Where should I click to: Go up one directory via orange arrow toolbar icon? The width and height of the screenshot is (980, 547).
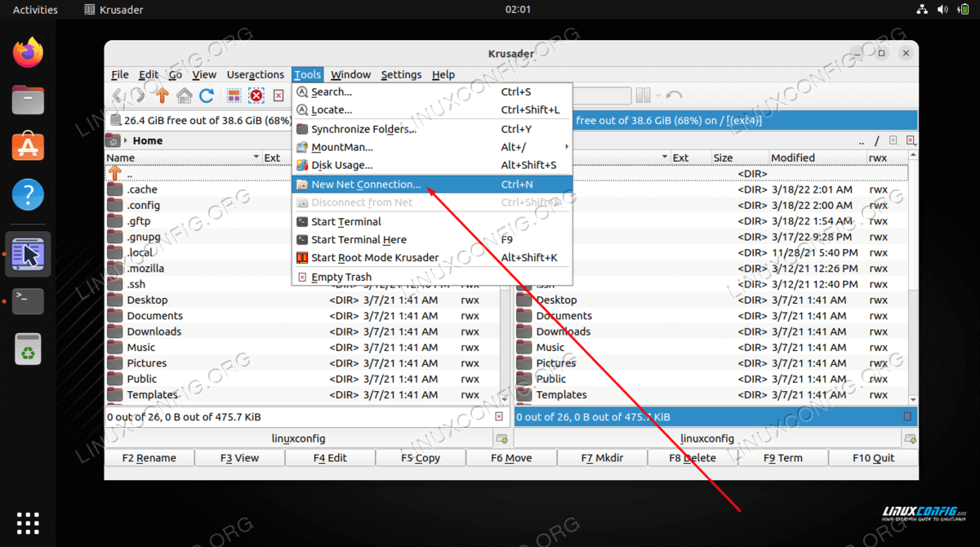click(162, 96)
